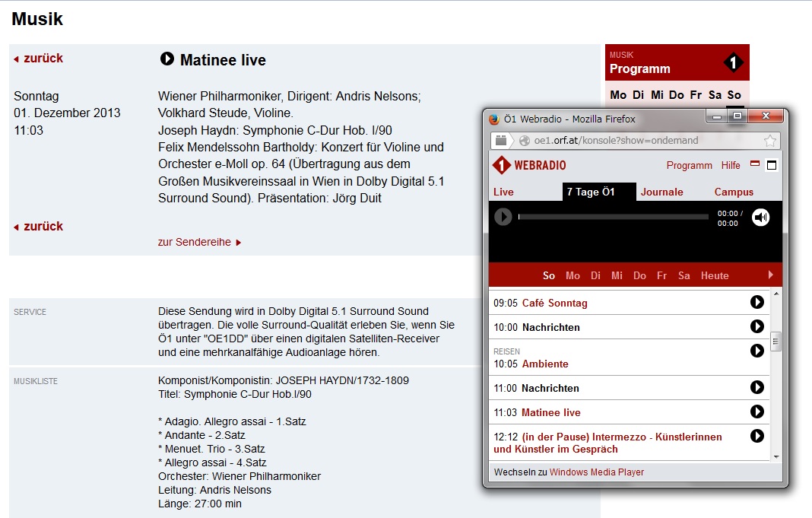The width and height of the screenshot is (812, 518).
Task: Click the site identity globe icon in address bar
Action: (x=525, y=141)
